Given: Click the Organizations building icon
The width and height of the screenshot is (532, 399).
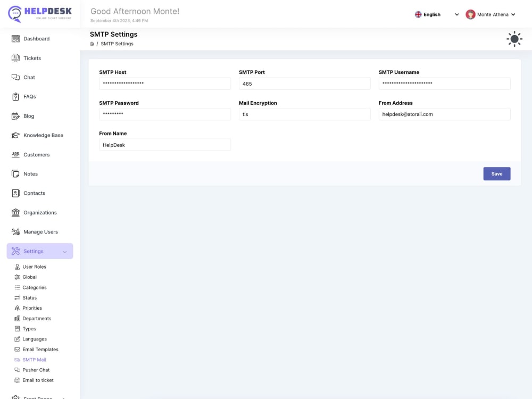Looking at the screenshot, I should coord(15,212).
